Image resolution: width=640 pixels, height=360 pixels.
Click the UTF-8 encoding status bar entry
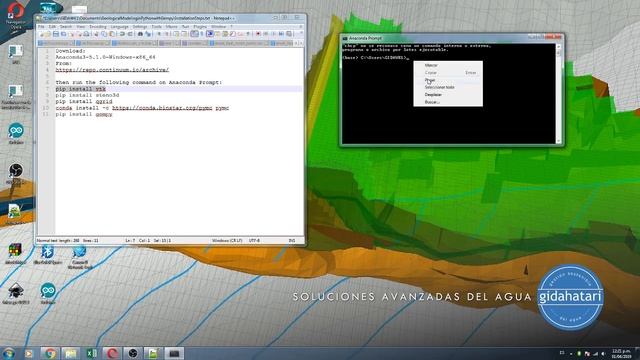tap(254, 241)
